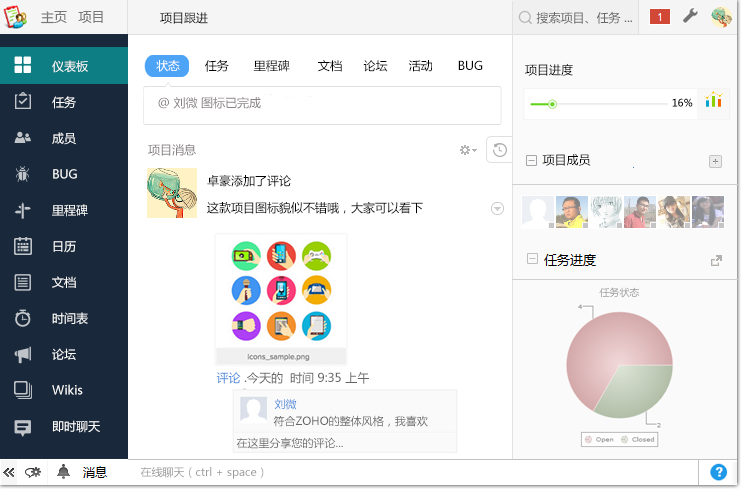Switch to the 活动 tab
Screen dimensions: 744x495
pos(420,65)
